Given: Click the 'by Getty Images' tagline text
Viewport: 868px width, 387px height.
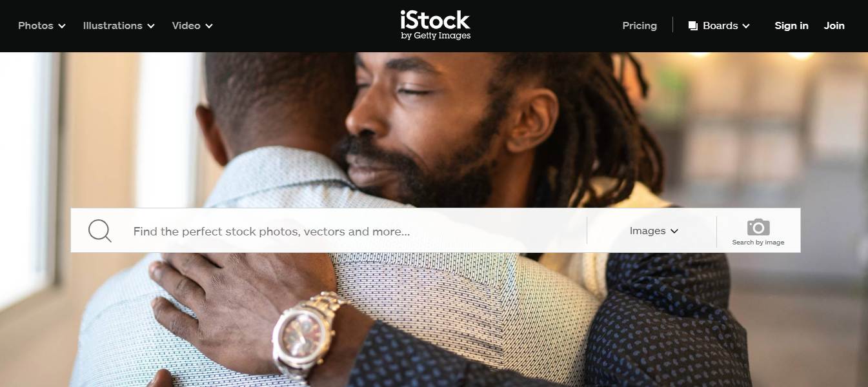Looking at the screenshot, I should tap(436, 36).
